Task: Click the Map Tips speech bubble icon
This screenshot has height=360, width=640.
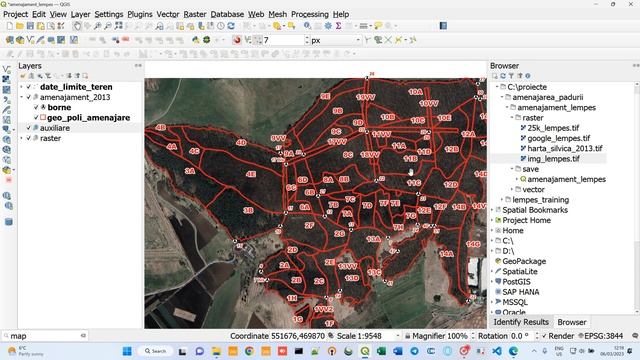Action: coord(378,26)
